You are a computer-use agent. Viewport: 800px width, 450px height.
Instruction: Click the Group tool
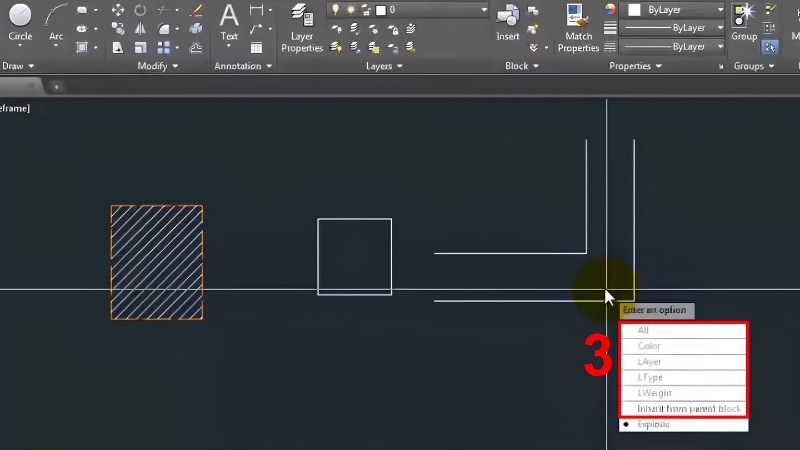click(744, 23)
